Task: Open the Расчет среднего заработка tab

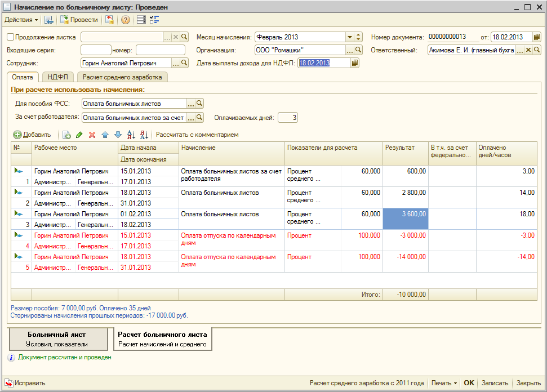Action: [x=122, y=77]
